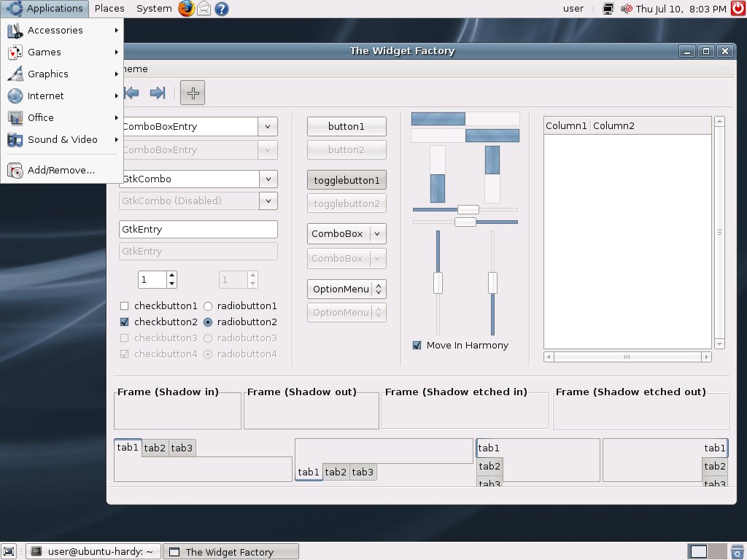Screen dimensions: 747x560
Task: Click the go-to-first arrow toolbar icon
Action: pos(131,93)
